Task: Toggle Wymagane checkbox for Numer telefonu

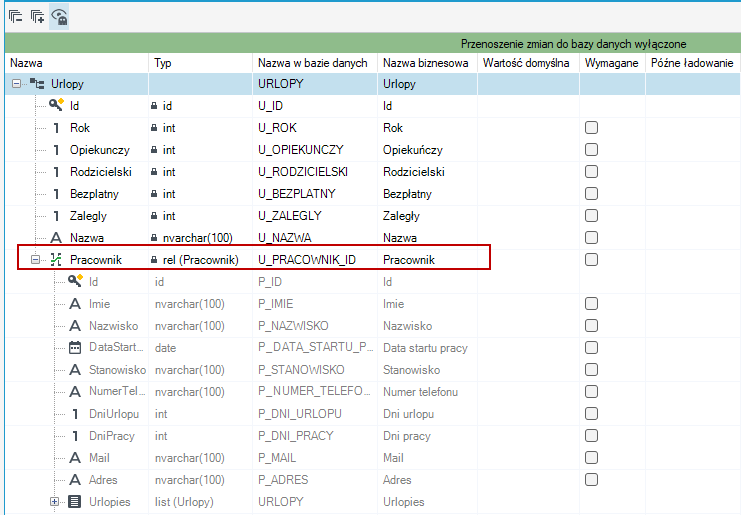Action: [591, 392]
